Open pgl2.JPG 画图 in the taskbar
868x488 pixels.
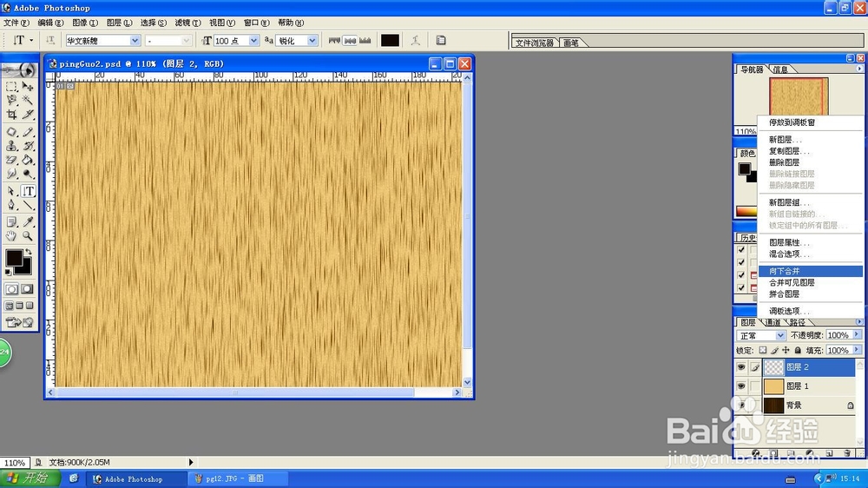click(x=238, y=478)
